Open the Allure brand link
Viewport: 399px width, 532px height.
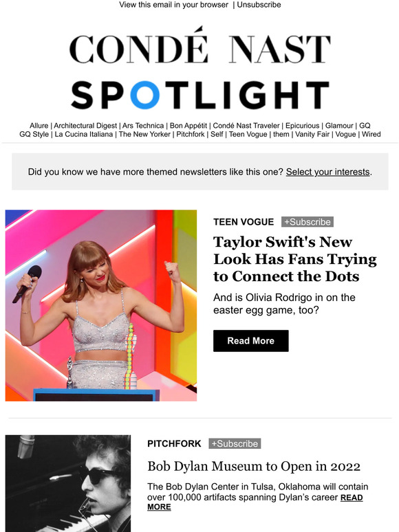point(39,126)
